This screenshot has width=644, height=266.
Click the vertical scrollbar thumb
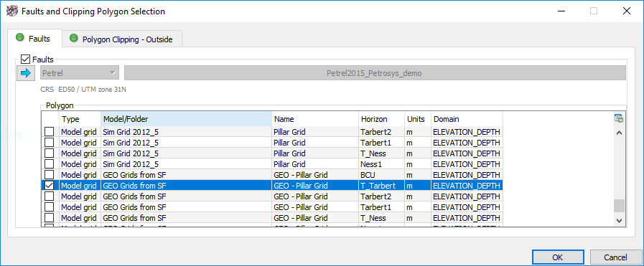click(620, 205)
